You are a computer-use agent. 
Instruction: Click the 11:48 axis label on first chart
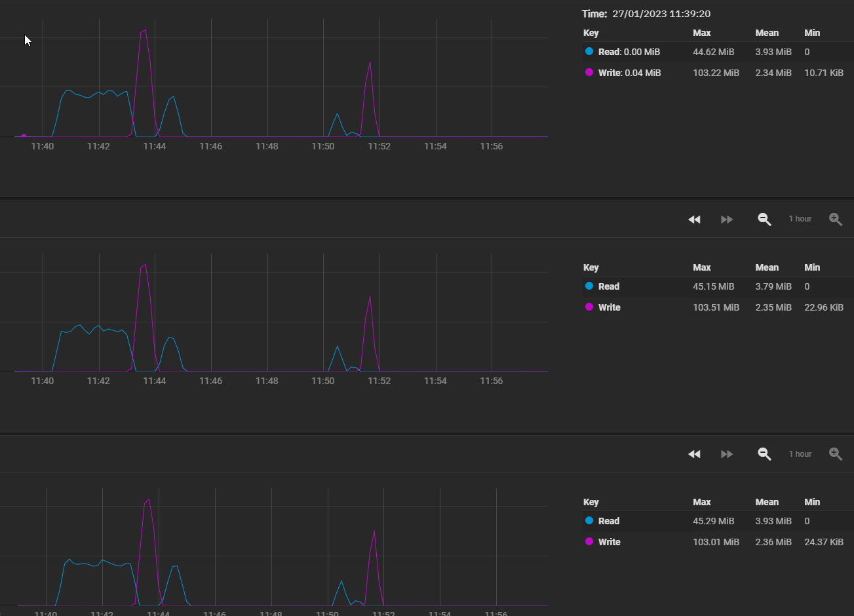pyautogui.click(x=267, y=146)
